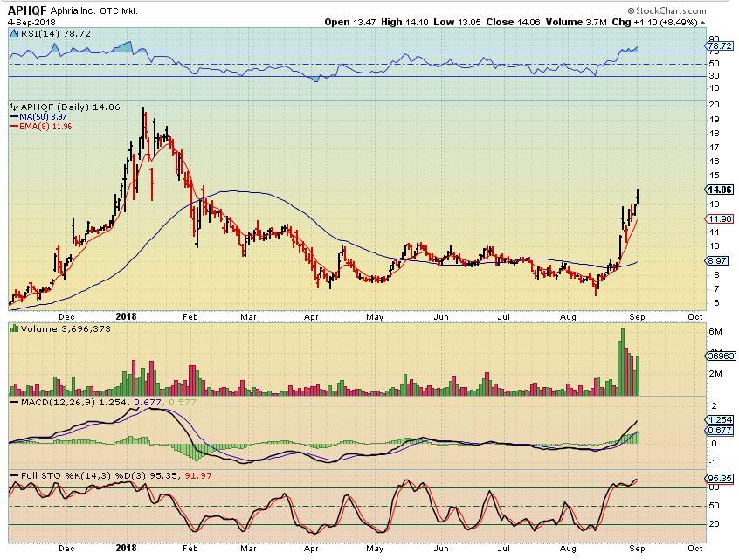This screenshot has height=560, width=739.
Task: Click the 91.97 stochastic %D value
Action: [x=198, y=475]
